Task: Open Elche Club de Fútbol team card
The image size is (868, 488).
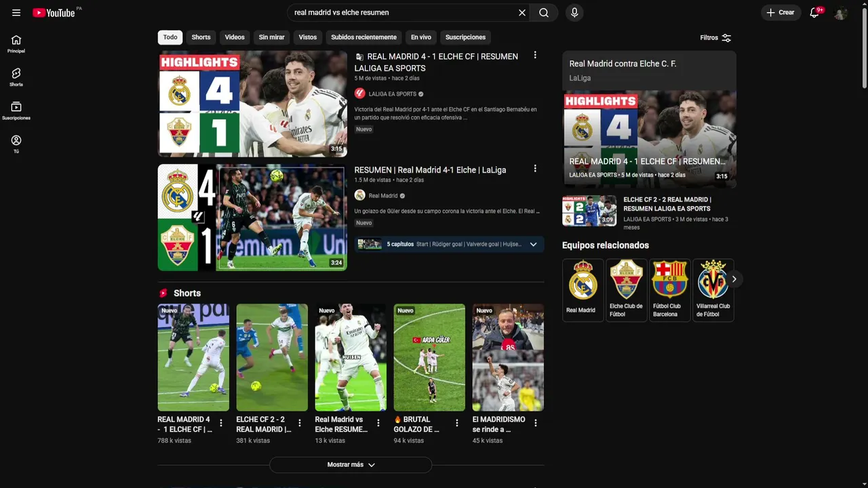Action: (626, 290)
